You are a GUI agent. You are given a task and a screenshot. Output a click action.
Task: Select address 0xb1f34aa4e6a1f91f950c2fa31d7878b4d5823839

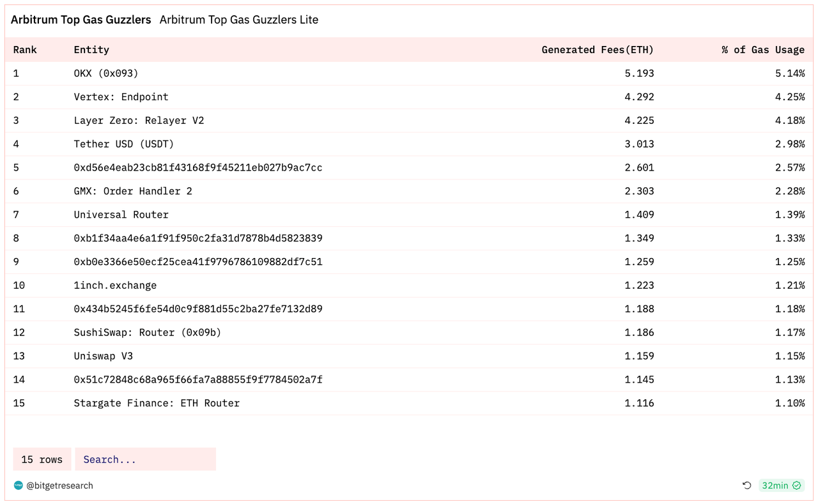click(198, 238)
